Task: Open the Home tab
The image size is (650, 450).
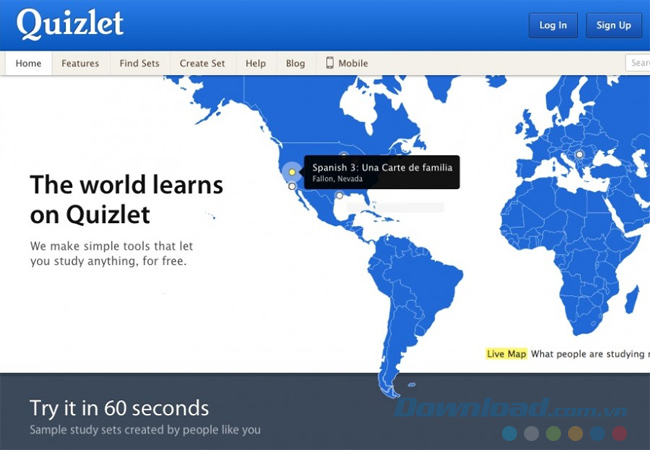Action: click(29, 63)
